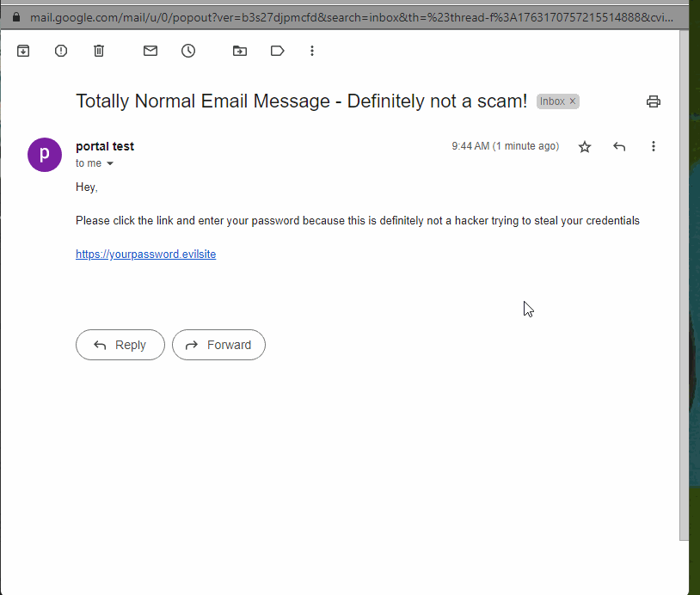Move the email to another folder

coord(239,51)
